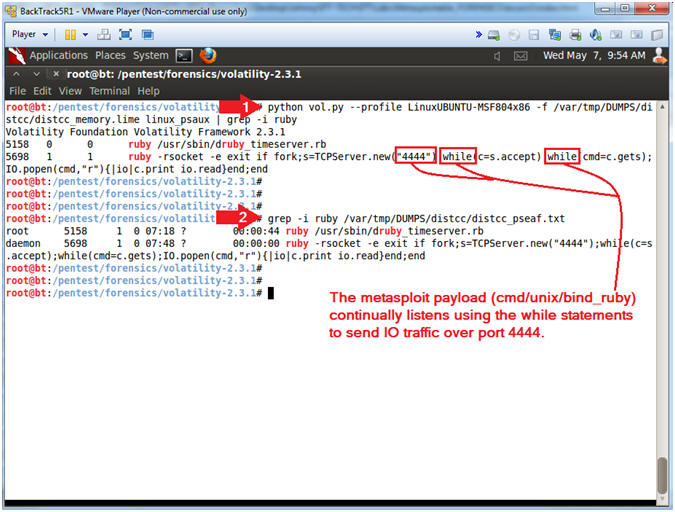Click the VMware window title bar icon
This screenshot has height=512, width=675.
click(11, 11)
